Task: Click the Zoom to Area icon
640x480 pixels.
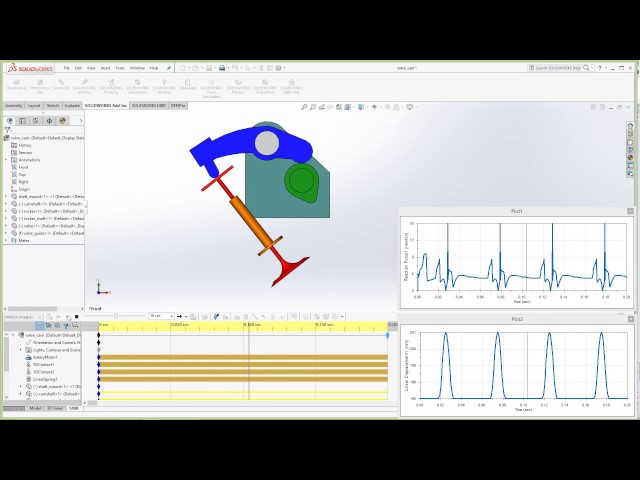Action: (x=313, y=107)
